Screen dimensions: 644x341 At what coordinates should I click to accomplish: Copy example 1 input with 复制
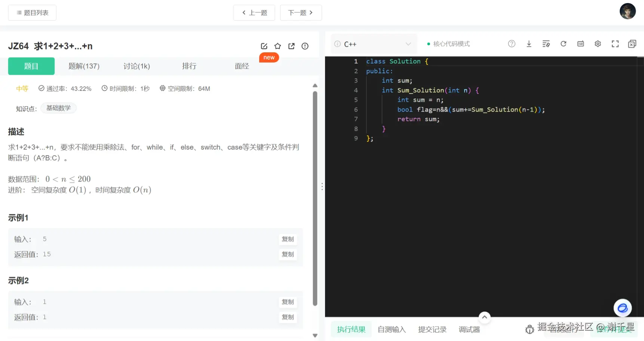[288, 239]
